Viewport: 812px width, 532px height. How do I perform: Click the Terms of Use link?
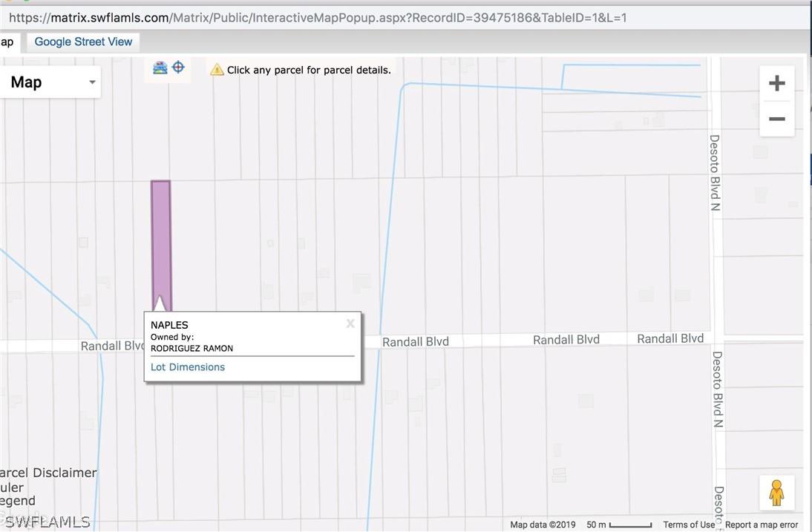point(689,525)
